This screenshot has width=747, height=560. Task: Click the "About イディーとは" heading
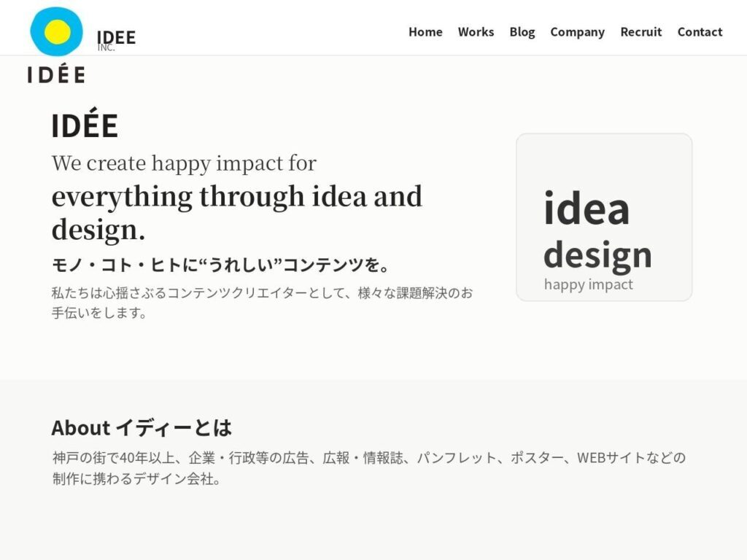point(142,427)
